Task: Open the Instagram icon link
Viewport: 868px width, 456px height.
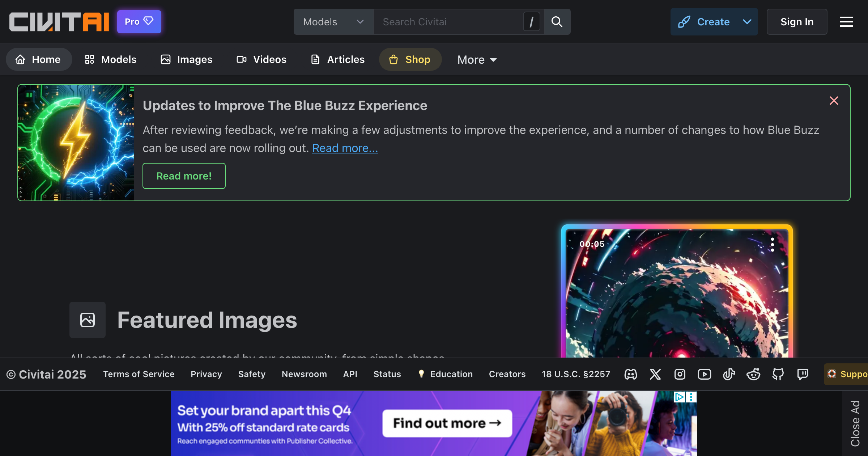Action: pyautogui.click(x=680, y=374)
